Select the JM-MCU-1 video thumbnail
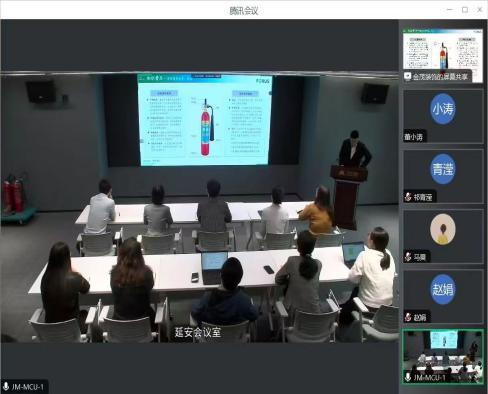The width and height of the screenshot is (488, 394). click(x=443, y=356)
